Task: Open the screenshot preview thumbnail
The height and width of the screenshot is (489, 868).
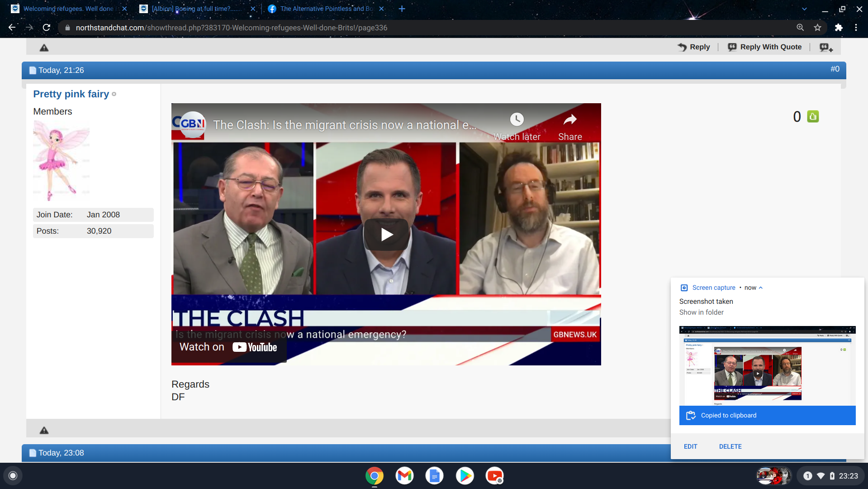Action: coord(767,366)
